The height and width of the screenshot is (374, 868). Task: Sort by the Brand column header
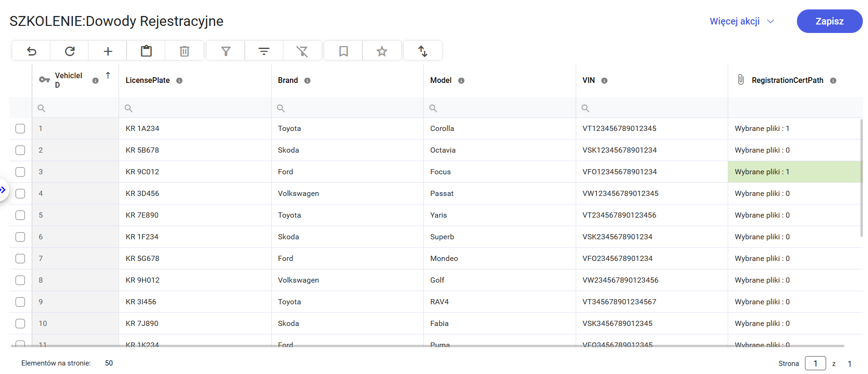pyautogui.click(x=288, y=81)
